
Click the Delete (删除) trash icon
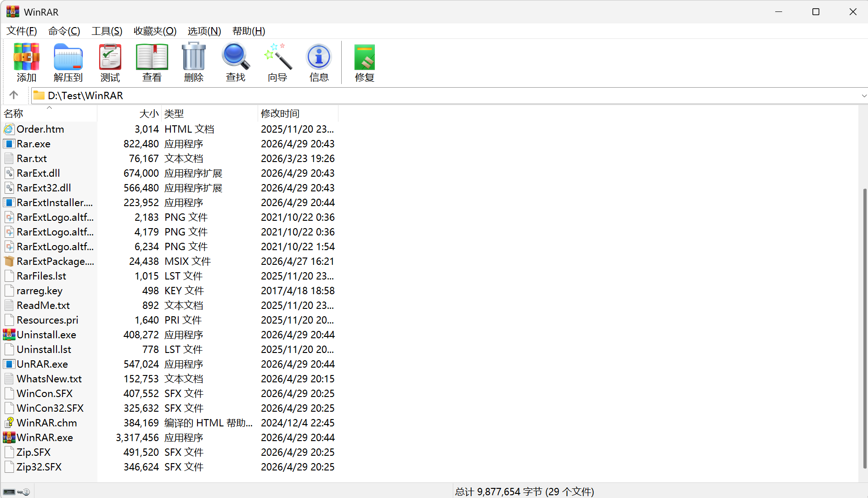tap(194, 62)
